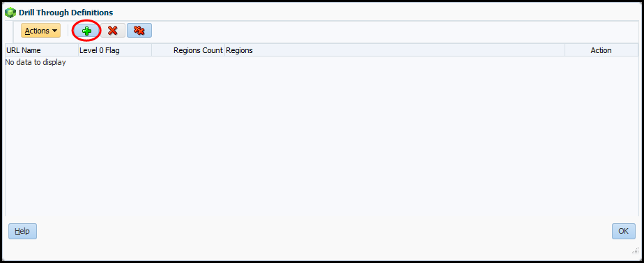This screenshot has height=263, width=644.
Task: Open the Help button
Action: (x=22, y=232)
